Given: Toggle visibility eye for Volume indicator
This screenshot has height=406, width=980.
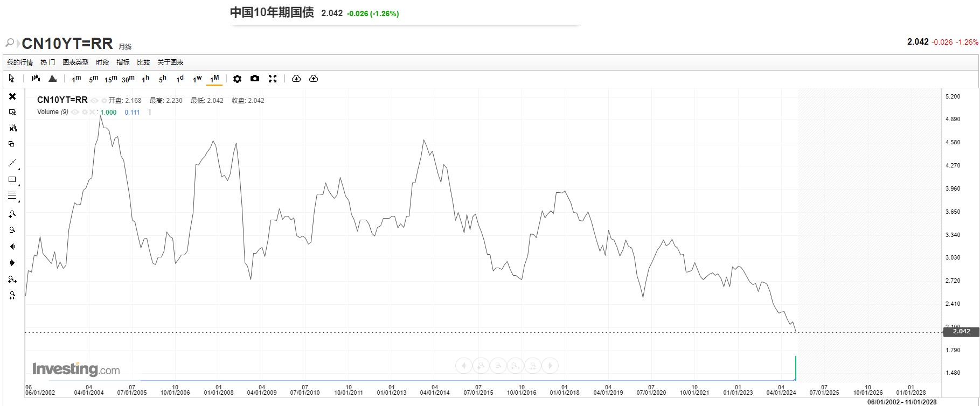Looking at the screenshot, I should 75,113.
